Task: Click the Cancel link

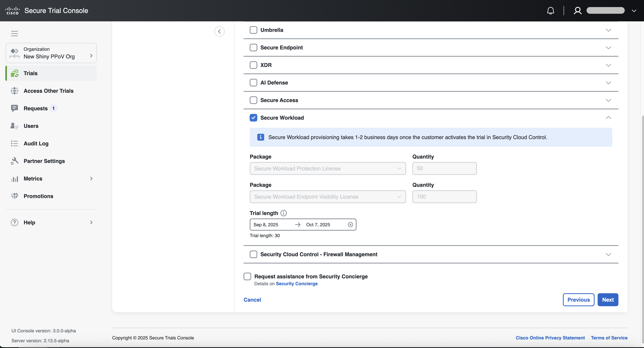Action: 252,300
